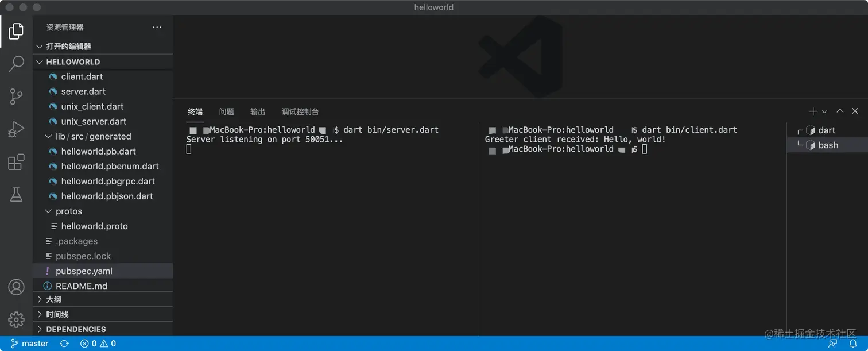Switch to the 调试控制台 tab
The height and width of the screenshot is (351, 868).
pyautogui.click(x=300, y=112)
